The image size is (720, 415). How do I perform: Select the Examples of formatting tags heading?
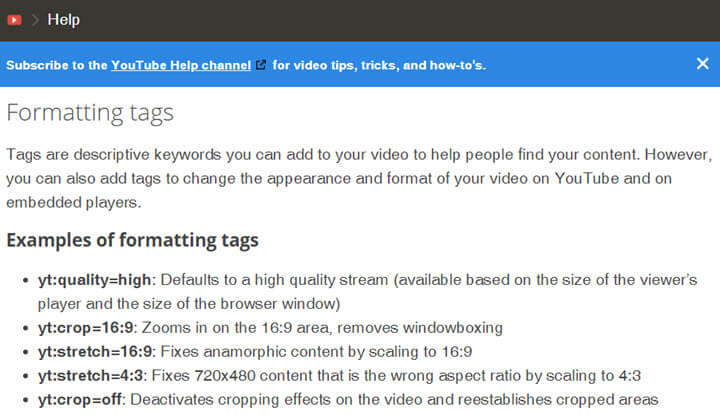point(132,240)
